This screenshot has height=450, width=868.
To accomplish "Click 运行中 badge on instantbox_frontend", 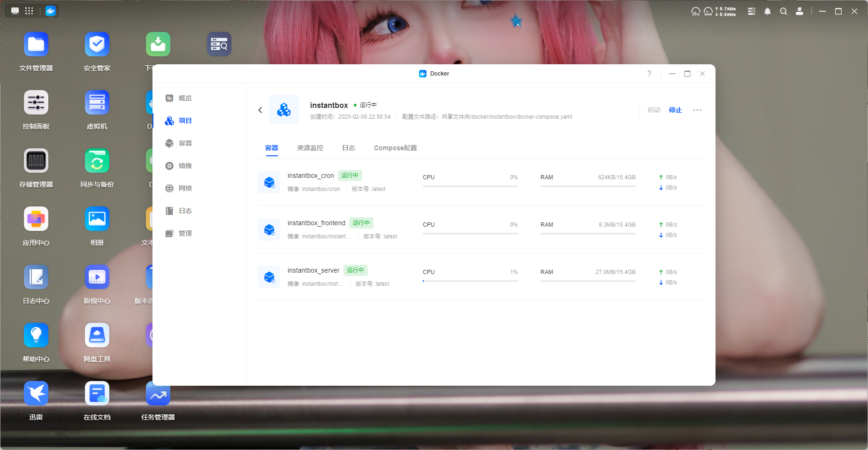I will coord(361,223).
